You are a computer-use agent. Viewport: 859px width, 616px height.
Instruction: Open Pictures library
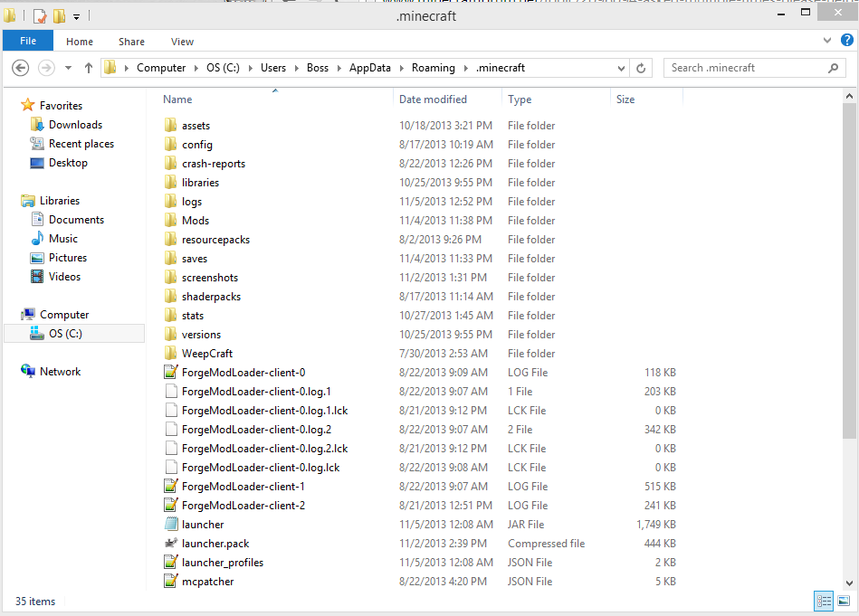tap(67, 258)
